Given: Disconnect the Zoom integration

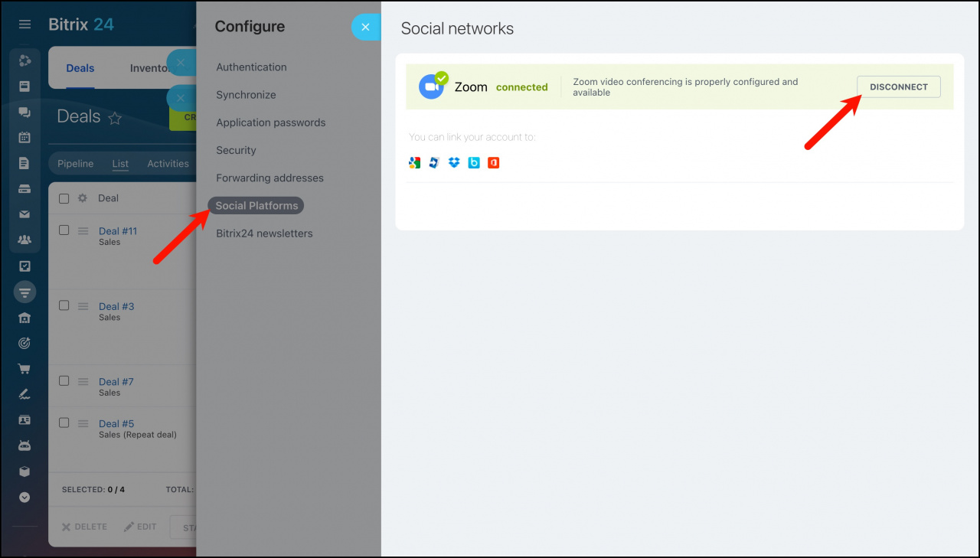Looking at the screenshot, I should click(899, 87).
